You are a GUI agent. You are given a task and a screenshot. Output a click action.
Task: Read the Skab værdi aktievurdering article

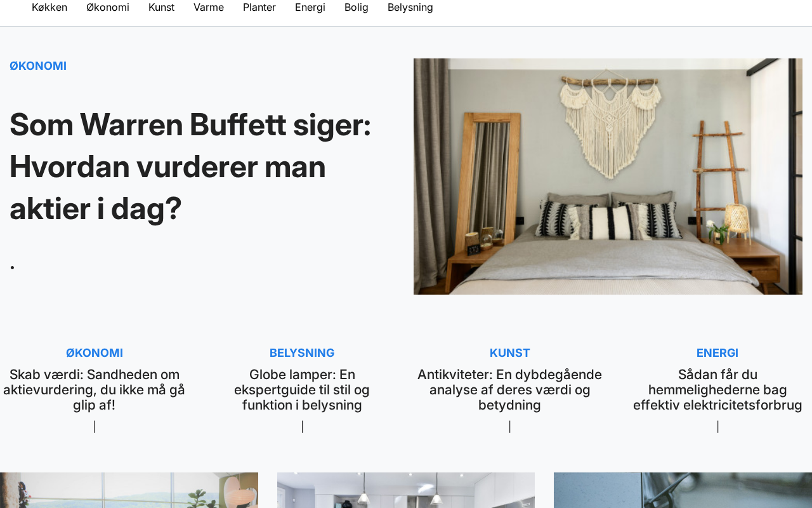tap(94, 390)
